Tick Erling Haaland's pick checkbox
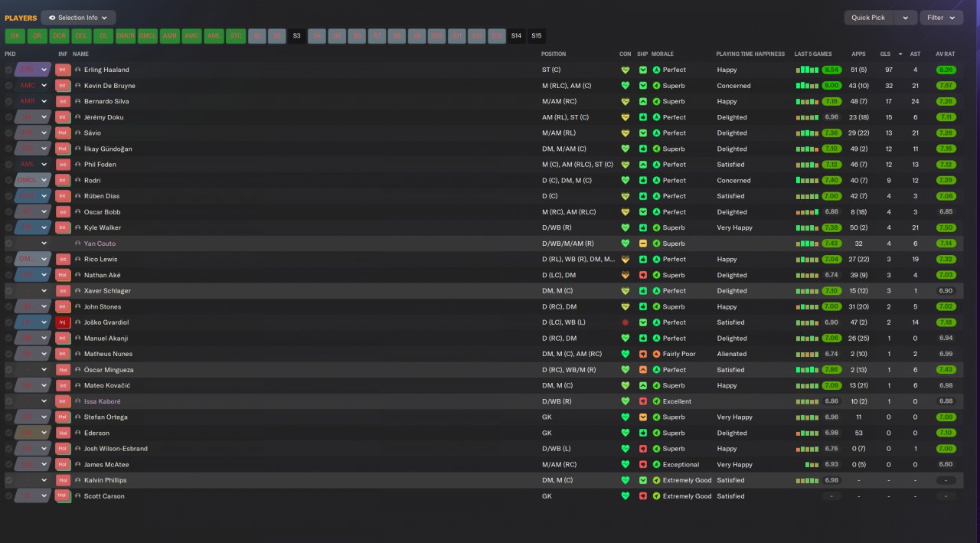Screen dimensions: 980x543 (x=9, y=70)
